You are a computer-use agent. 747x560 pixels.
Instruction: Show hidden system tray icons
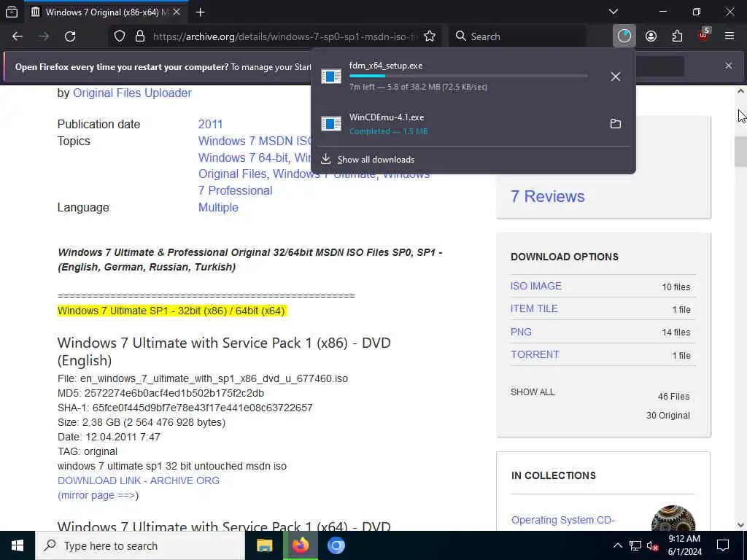pos(617,545)
